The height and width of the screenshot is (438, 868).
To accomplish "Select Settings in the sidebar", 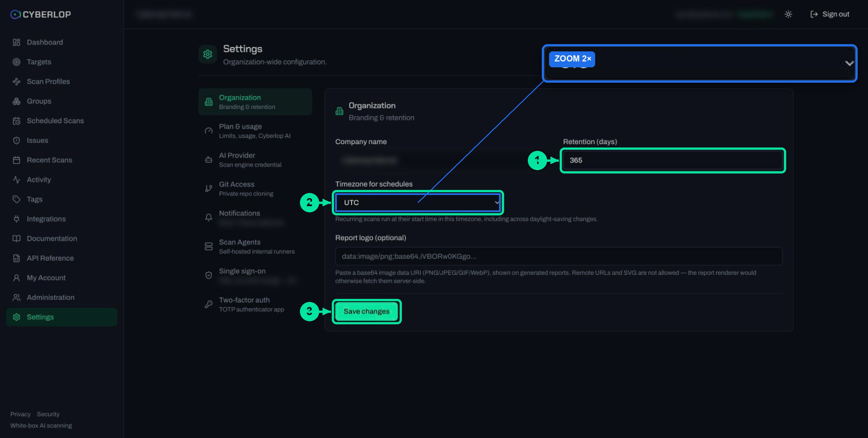I will [62, 317].
